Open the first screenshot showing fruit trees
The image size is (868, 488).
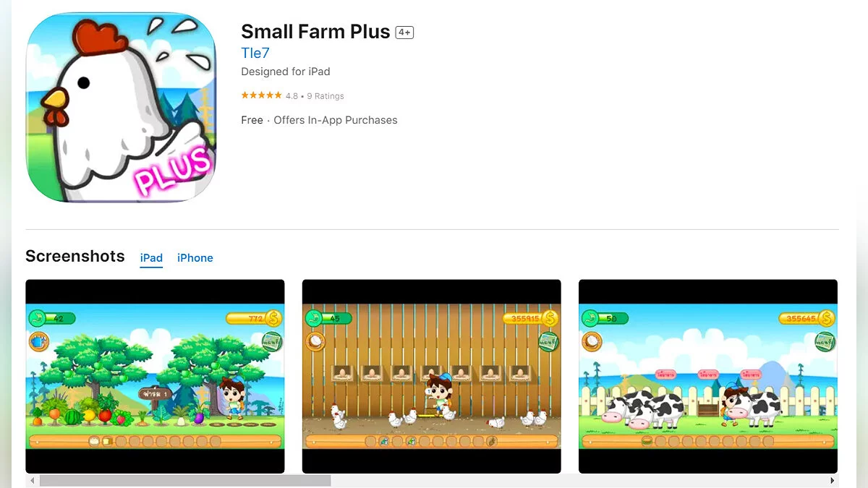click(155, 376)
